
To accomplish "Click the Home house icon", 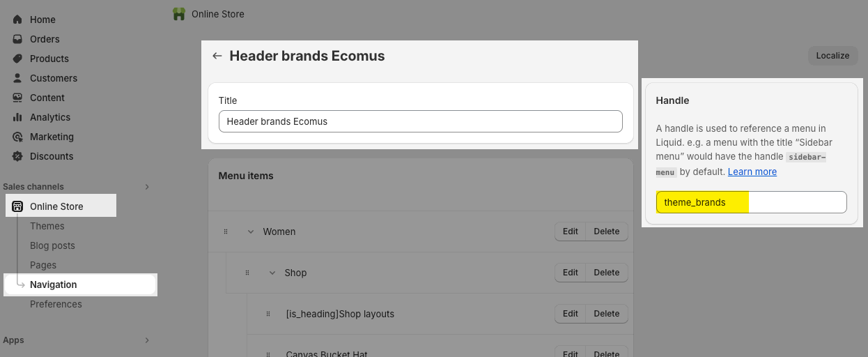I will point(17,20).
